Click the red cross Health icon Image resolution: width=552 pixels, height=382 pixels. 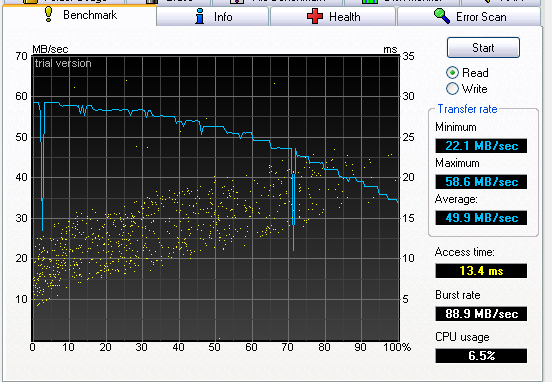315,16
